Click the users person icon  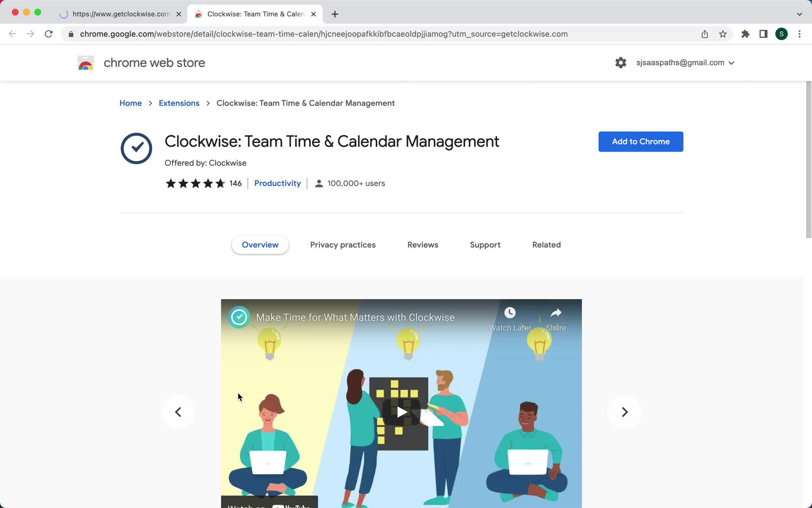coord(319,183)
